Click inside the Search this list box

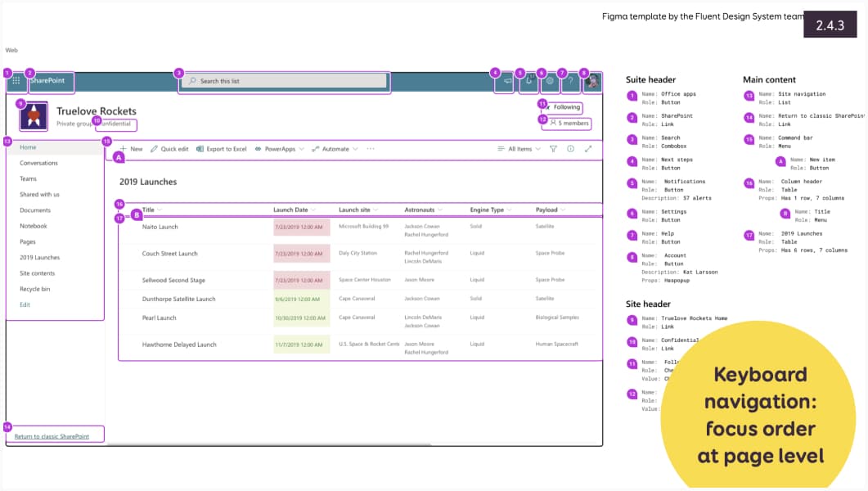(x=284, y=82)
